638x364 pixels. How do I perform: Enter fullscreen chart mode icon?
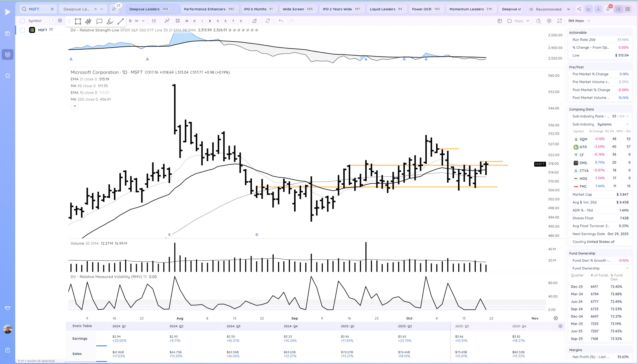(559, 21)
